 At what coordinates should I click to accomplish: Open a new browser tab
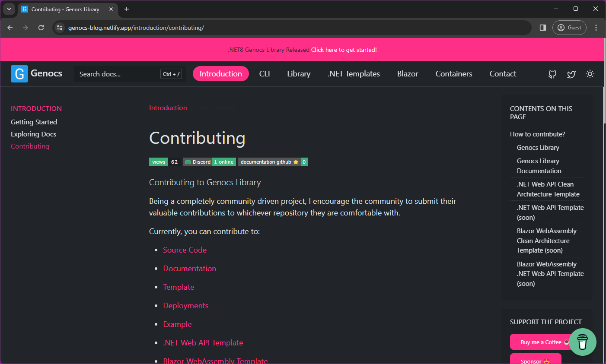127,9
